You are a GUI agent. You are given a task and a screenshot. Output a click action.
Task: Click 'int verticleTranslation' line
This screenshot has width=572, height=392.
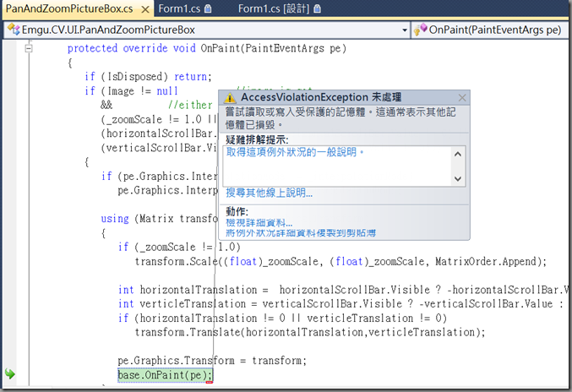click(341, 304)
